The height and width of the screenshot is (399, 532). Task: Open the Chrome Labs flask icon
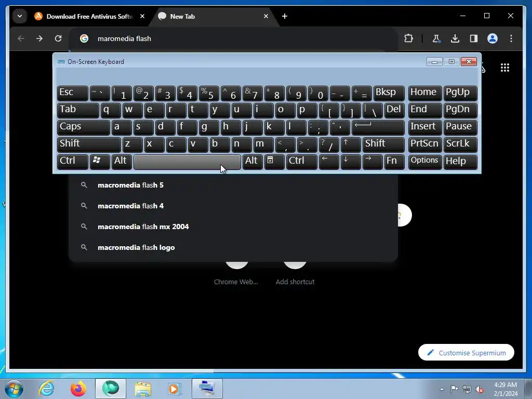pyautogui.click(x=436, y=38)
